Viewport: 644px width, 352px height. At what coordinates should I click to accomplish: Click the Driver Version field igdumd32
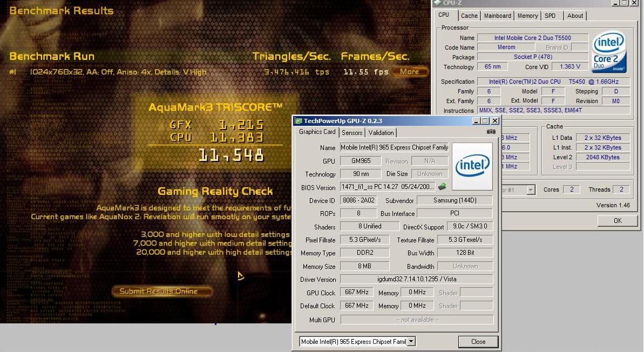tap(416, 279)
